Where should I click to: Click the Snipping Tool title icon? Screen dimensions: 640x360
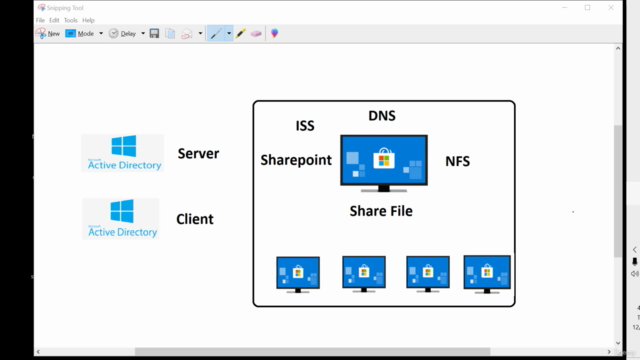click(41, 8)
